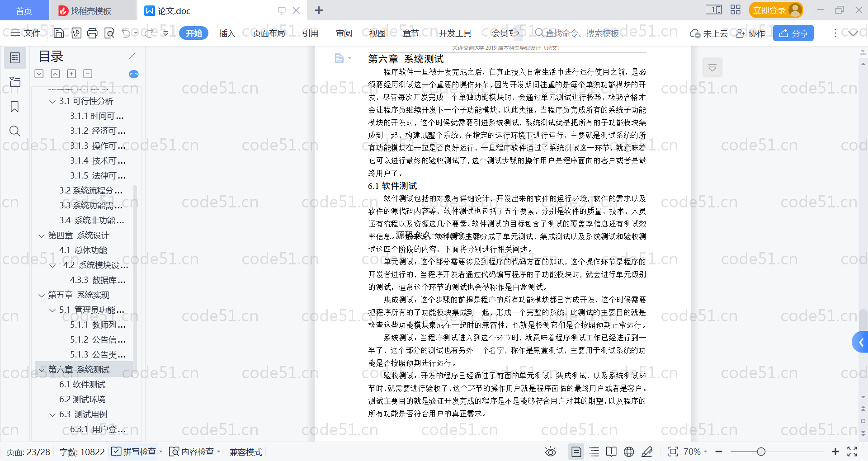Open the Bookmarks sidebar icon

click(15, 107)
